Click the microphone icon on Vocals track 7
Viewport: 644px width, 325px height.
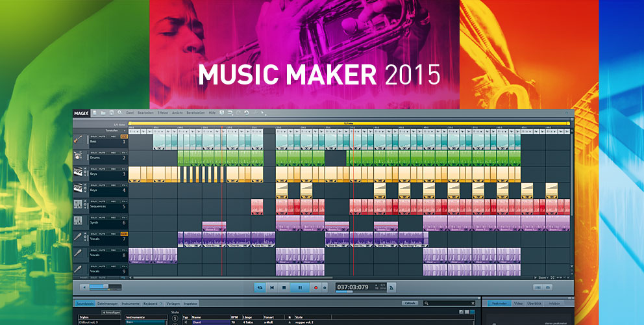[78, 237]
